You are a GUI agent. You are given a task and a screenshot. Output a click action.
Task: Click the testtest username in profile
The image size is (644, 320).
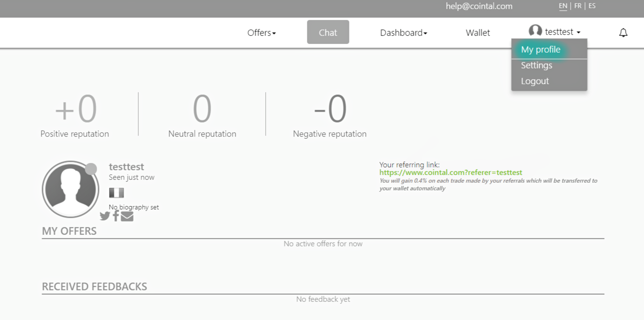[126, 167]
